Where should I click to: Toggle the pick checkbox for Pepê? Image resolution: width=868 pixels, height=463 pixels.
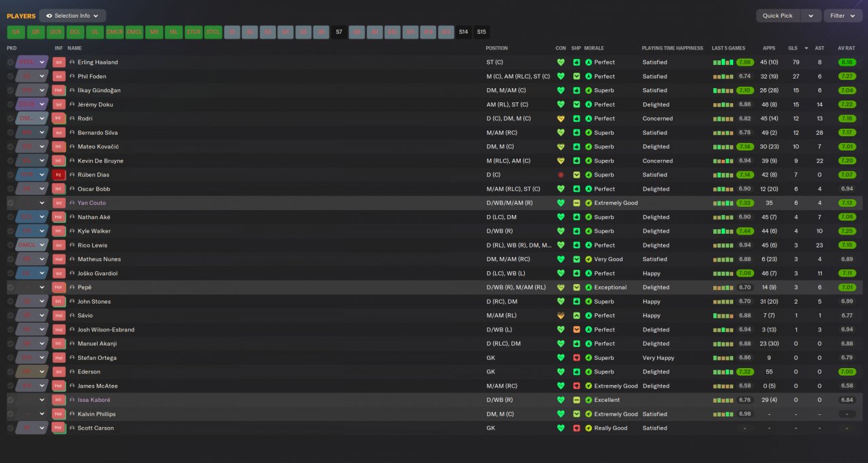pyautogui.click(x=10, y=287)
